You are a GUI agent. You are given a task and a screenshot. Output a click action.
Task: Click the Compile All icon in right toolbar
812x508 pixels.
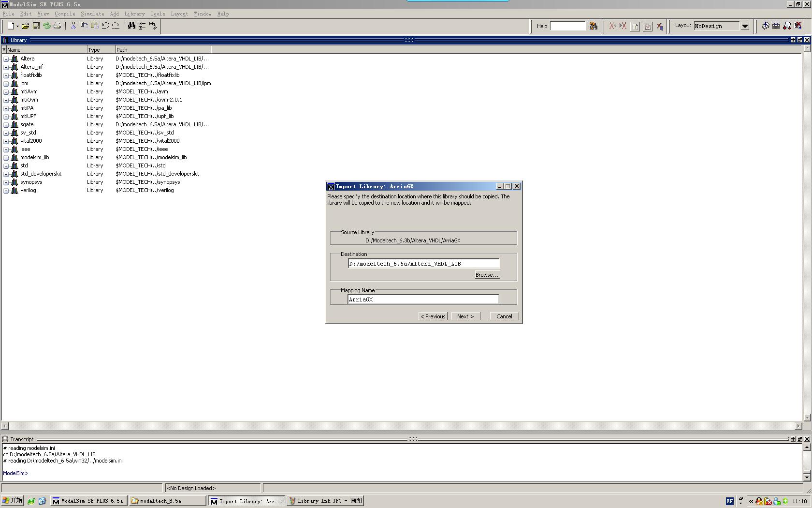click(x=776, y=26)
